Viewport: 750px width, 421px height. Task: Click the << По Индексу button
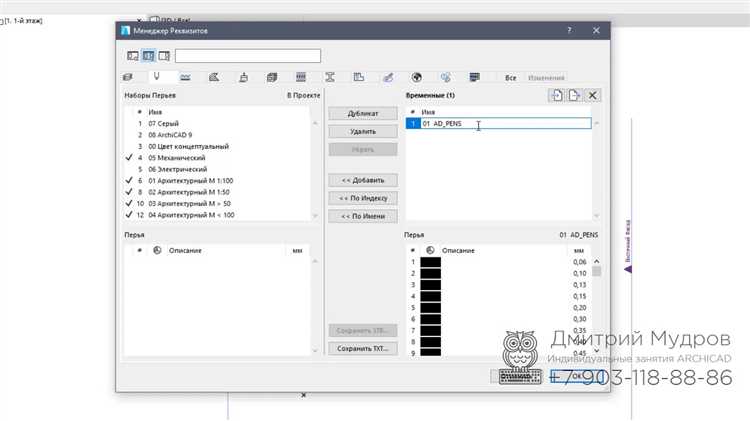[x=363, y=198]
